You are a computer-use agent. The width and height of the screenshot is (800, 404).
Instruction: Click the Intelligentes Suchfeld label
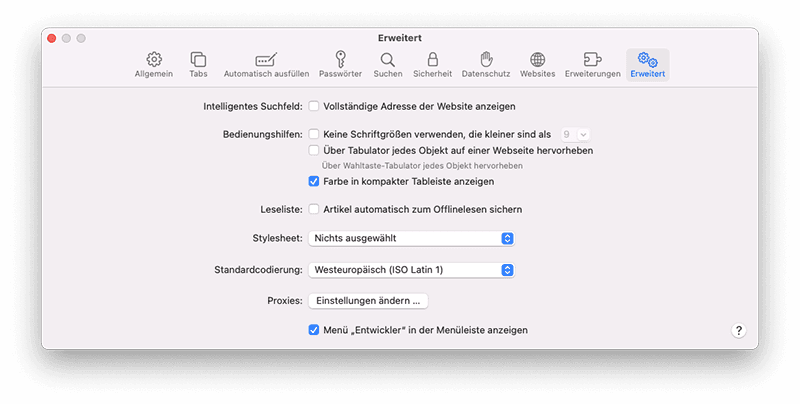pyautogui.click(x=253, y=106)
